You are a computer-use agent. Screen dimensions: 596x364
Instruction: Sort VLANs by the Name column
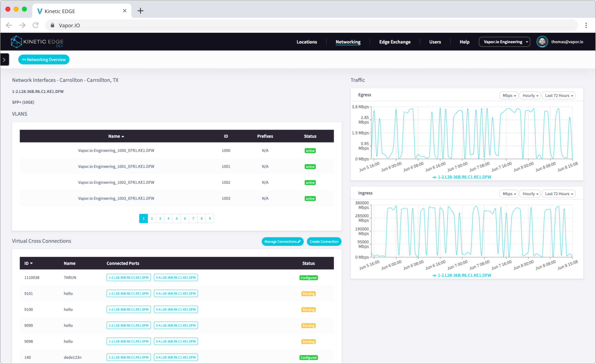[x=116, y=136]
